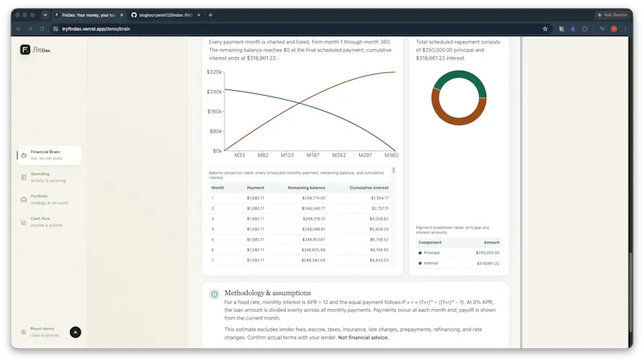Open the extensions puzzle icon

[x=584, y=29]
